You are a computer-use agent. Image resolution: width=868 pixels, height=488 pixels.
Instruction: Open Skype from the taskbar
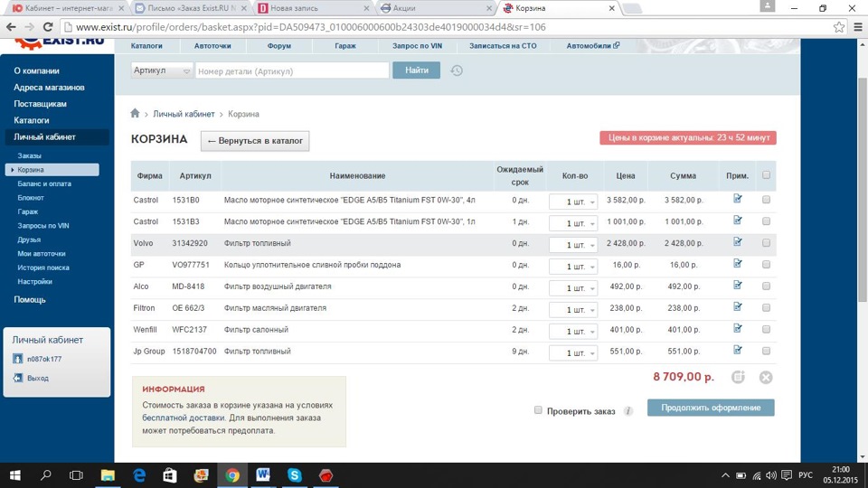click(295, 475)
